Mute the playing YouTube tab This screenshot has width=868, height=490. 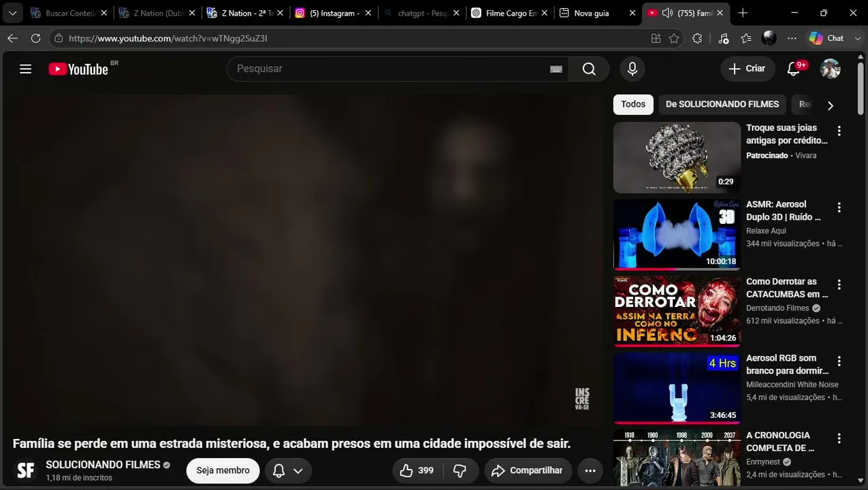click(x=667, y=13)
